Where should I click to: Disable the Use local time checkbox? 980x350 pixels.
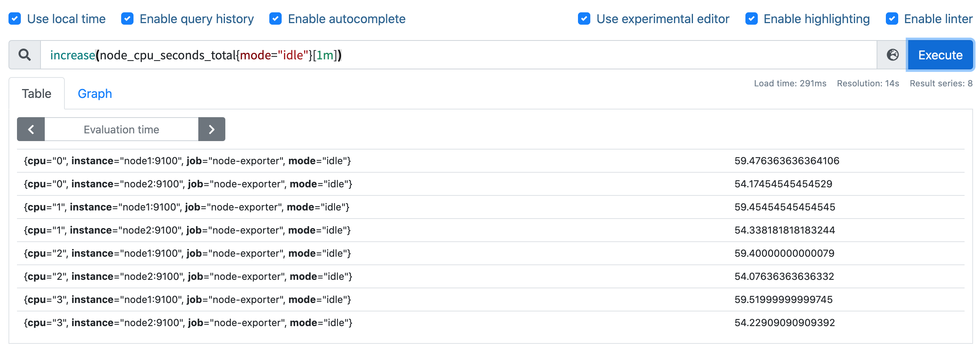(15, 18)
